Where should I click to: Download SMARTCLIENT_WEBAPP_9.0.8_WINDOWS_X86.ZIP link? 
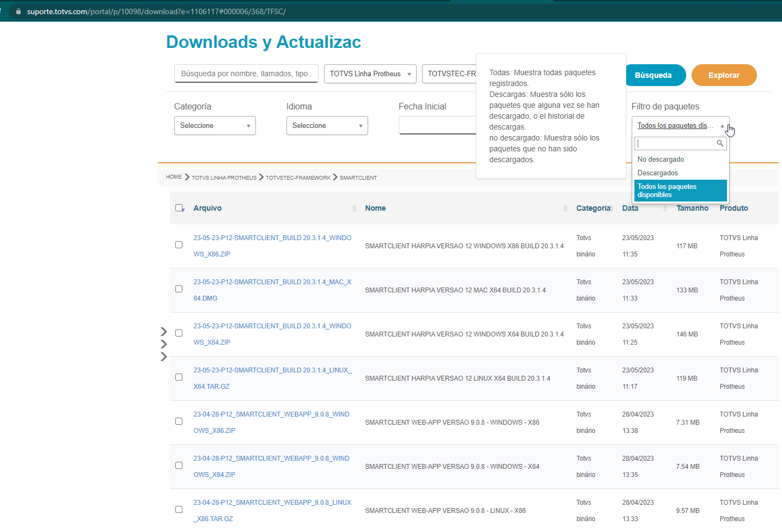point(271,422)
